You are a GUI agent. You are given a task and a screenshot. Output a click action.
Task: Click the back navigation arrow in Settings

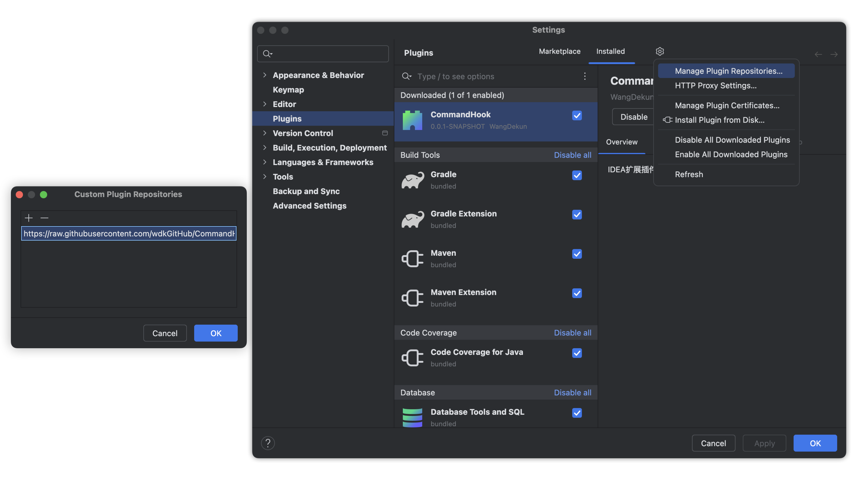(x=818, y=54)
